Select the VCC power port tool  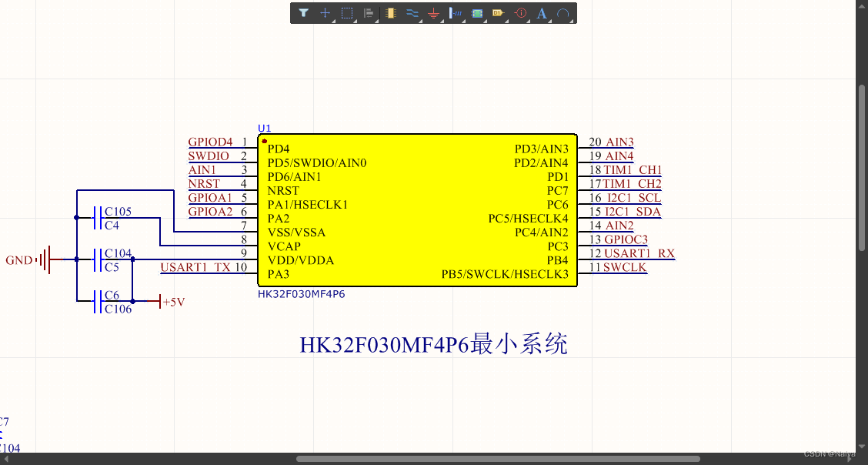456,12
